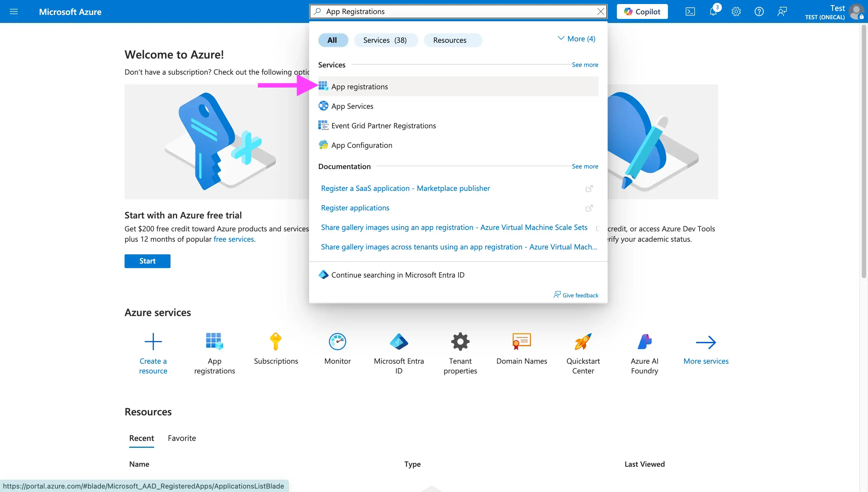
Task: Open the App registrations tile under Azure services
Action: pyautogui.click(x=214, y=353)
